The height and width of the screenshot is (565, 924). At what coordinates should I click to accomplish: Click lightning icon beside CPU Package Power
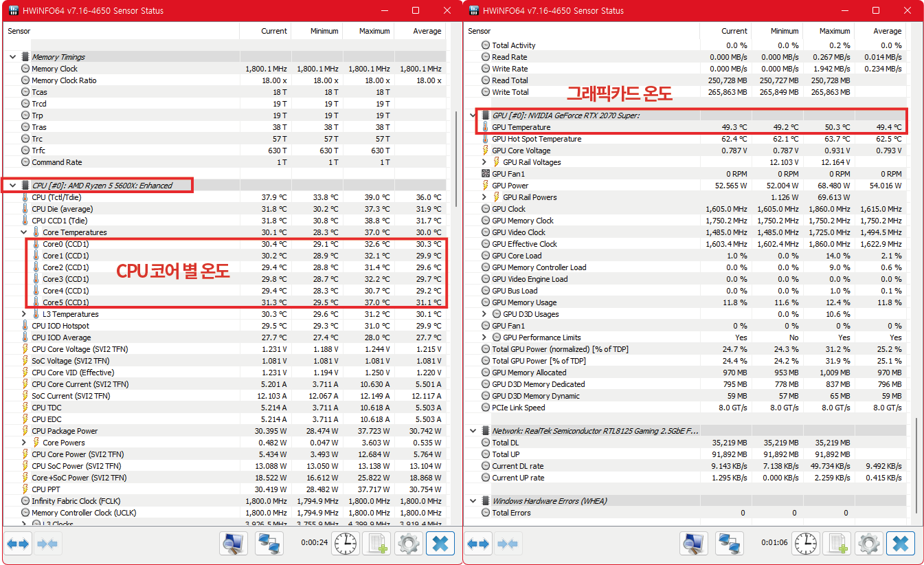pos(25,431)
